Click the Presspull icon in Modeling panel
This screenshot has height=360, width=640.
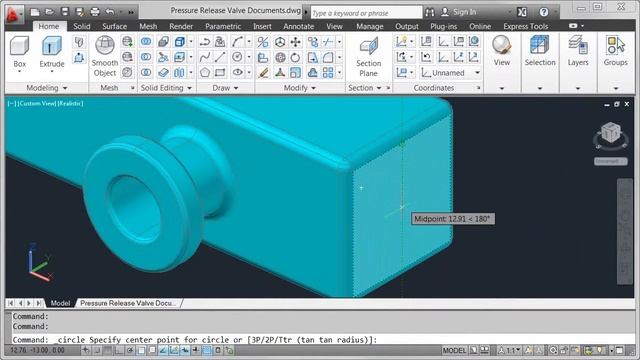[x=79, y=58]
